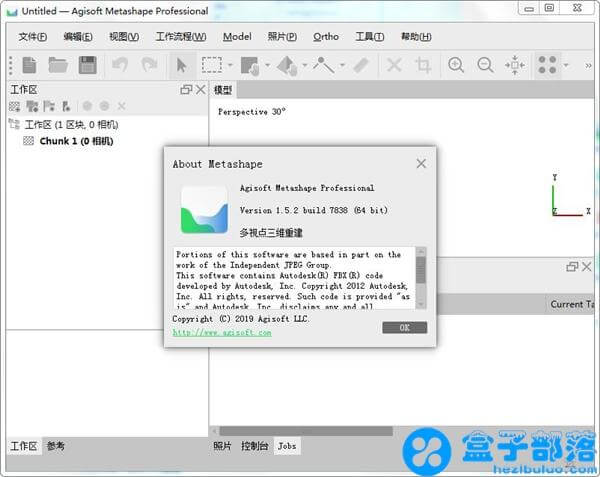The width and height of the screenshot is (600, 477).
Task: Undock the Jobs pane on the right
Action: click(572, 267)
